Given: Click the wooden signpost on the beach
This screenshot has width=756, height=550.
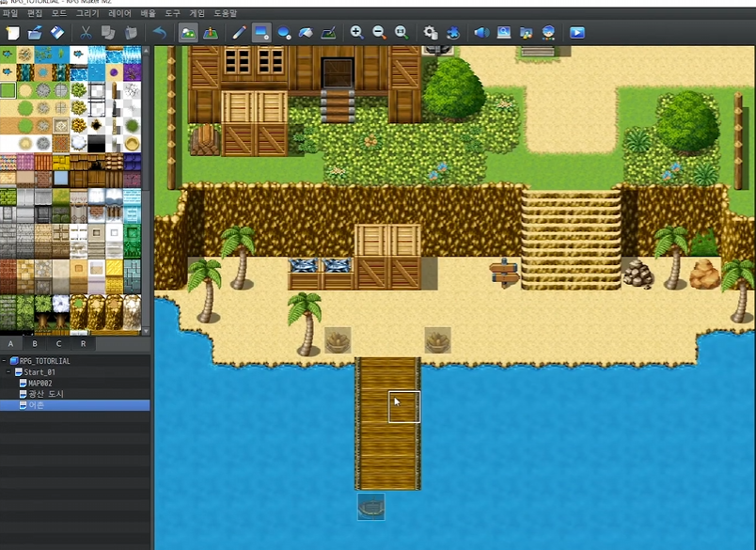Looking at the screenshot, I should click(x=504, y=274).
